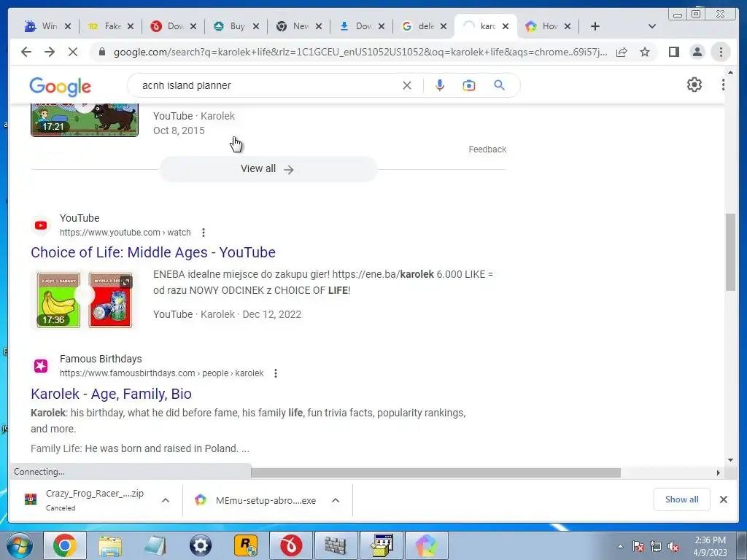Open Google quick settings gear

coord(694,85)
